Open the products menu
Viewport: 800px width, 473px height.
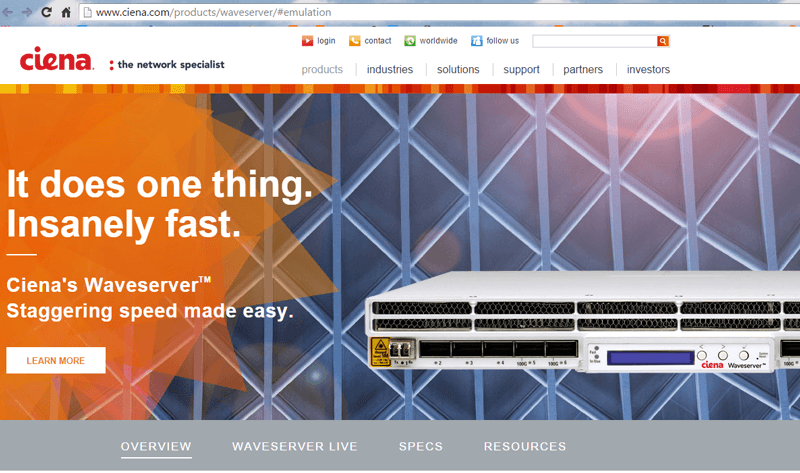(x=322, y=69)
